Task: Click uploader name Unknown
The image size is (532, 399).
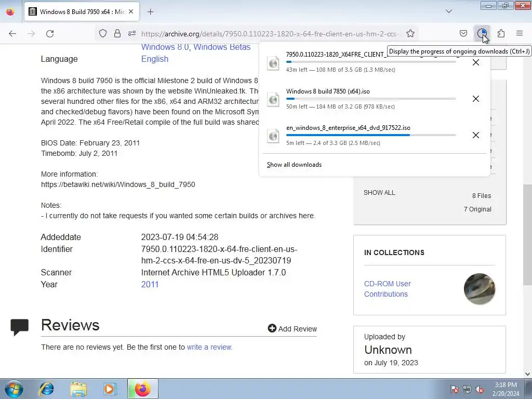Action: coord(388,350)
